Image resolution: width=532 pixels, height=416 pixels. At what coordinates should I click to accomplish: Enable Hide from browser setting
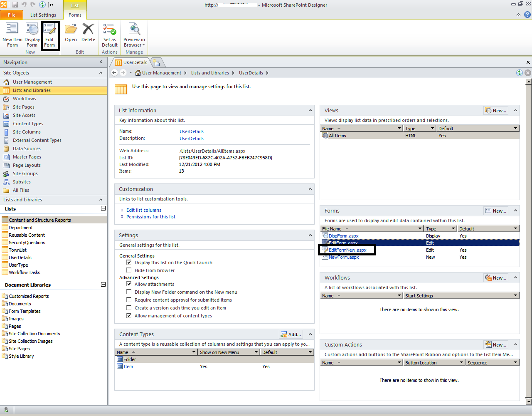coord(129,270)
